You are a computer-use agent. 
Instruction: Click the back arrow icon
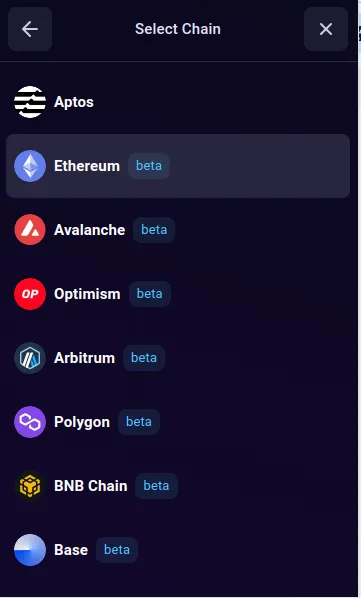tap(30, 29)
